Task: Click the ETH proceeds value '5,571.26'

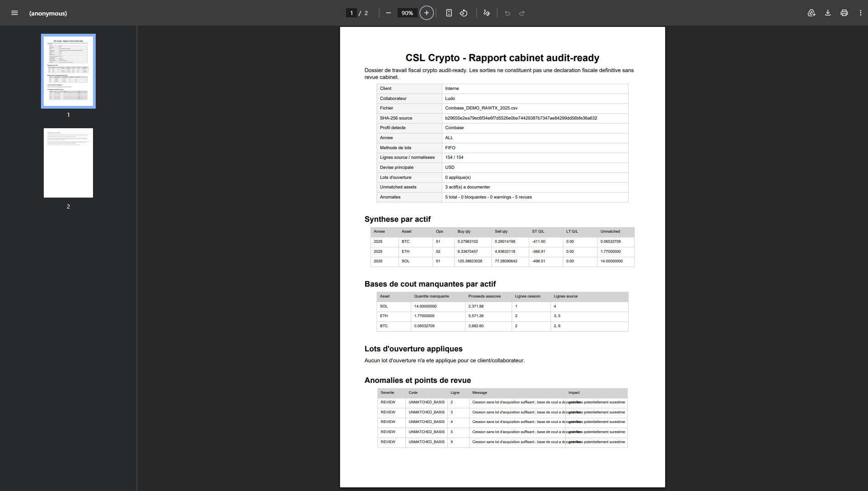Action: (x=476, y=316)
